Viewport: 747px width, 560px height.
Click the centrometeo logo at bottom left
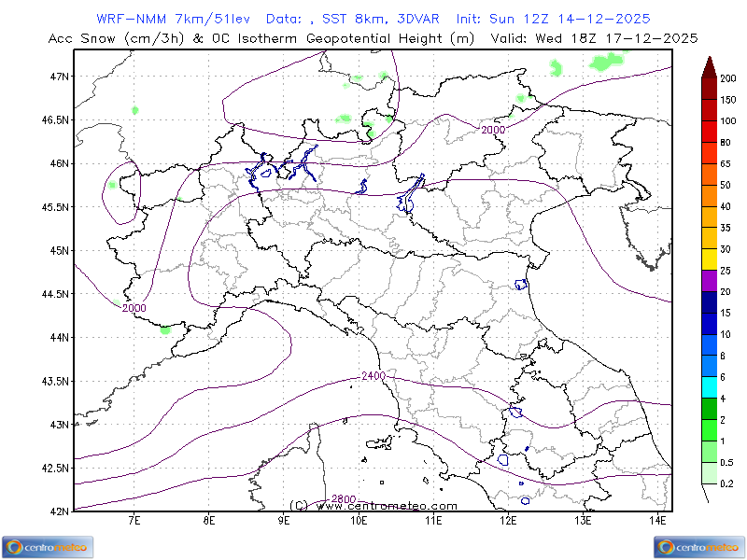(47, 546)
